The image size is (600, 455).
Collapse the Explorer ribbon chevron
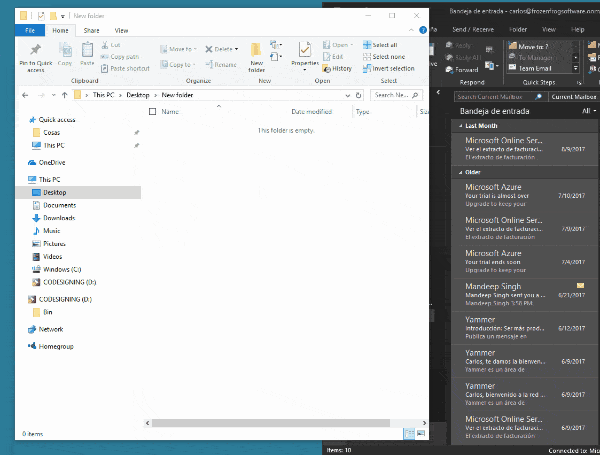coord(411,30)
